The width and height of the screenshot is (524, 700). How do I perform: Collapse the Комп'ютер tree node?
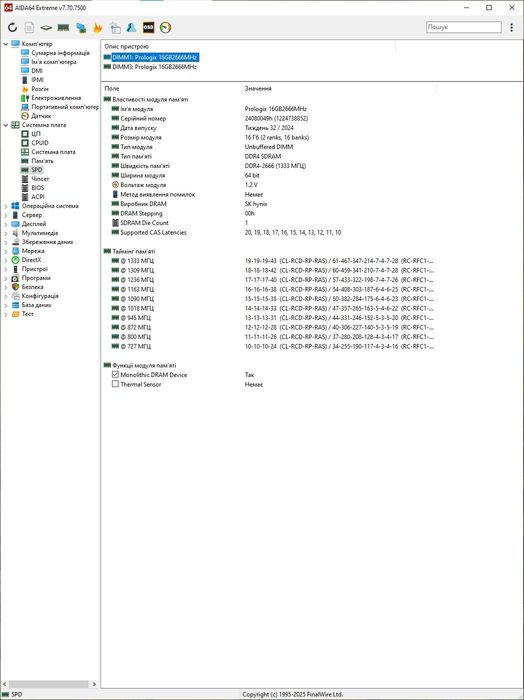point(6,44)
